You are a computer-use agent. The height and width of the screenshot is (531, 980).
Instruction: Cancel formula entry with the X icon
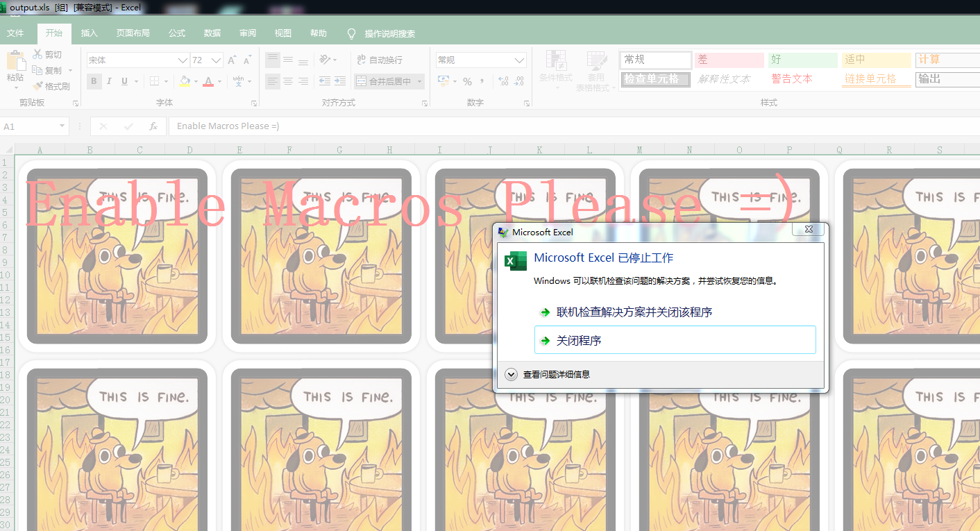103,126
